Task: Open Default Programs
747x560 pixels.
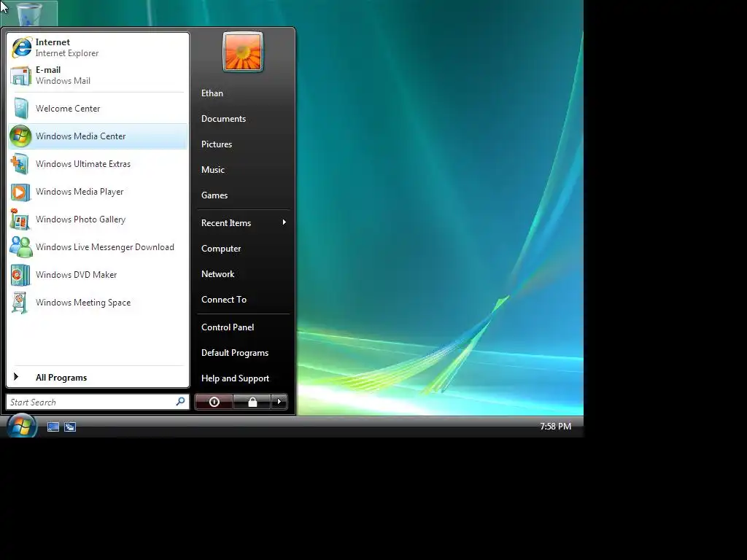Action: (x=235, y=353)
